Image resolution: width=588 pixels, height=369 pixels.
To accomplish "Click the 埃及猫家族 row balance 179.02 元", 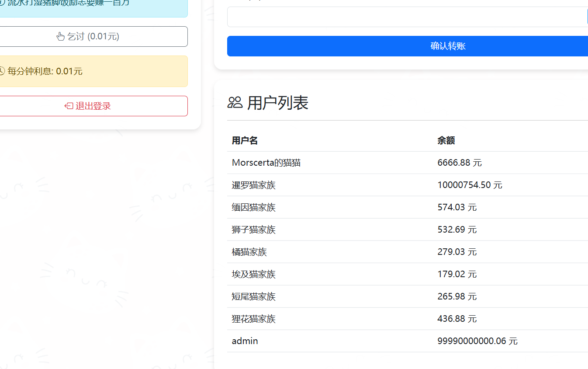I will pos(457,274).
